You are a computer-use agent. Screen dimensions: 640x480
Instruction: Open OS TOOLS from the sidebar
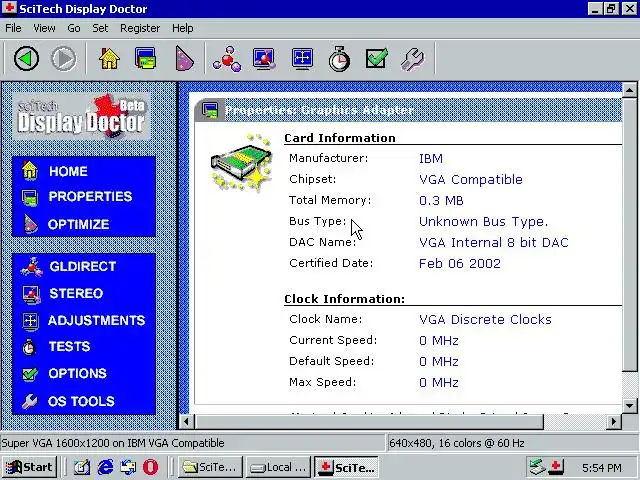pos(81,401)
